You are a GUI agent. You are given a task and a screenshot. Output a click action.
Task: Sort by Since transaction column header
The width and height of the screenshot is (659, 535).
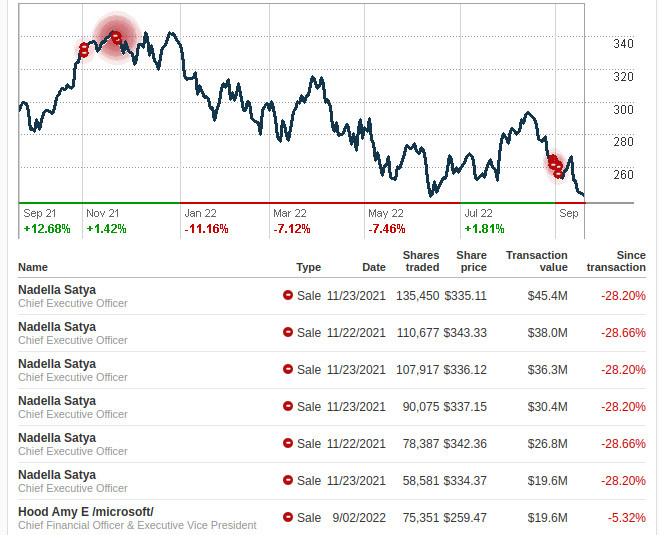click(x=616, y=261)
